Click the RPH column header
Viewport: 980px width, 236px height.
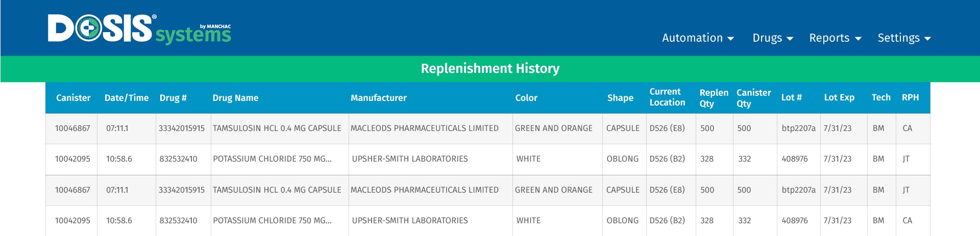pos(910,98)
